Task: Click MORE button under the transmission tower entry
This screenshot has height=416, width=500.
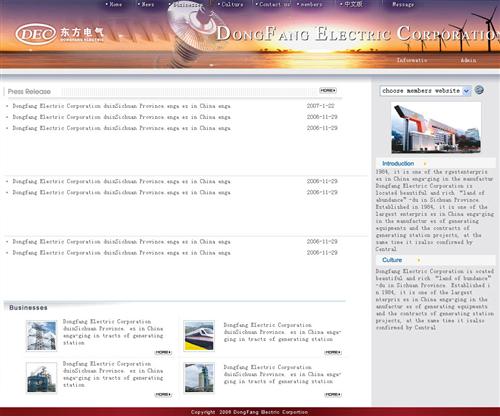Action: point(163,352)
